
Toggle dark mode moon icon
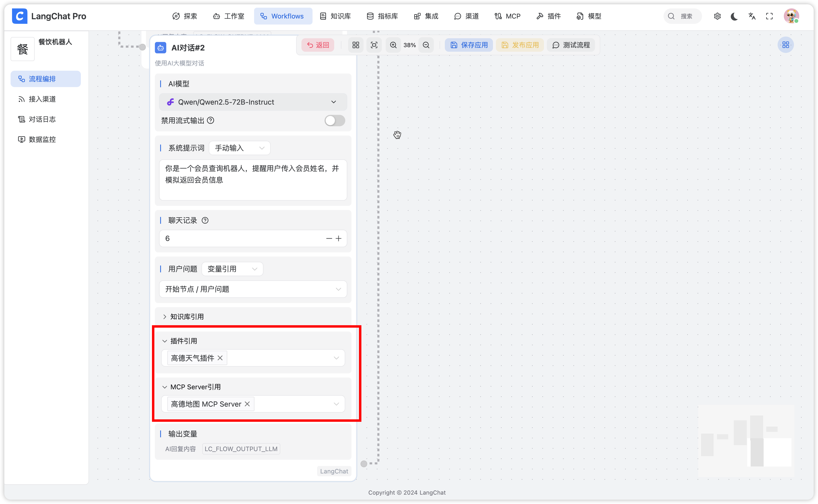(734, 16)
